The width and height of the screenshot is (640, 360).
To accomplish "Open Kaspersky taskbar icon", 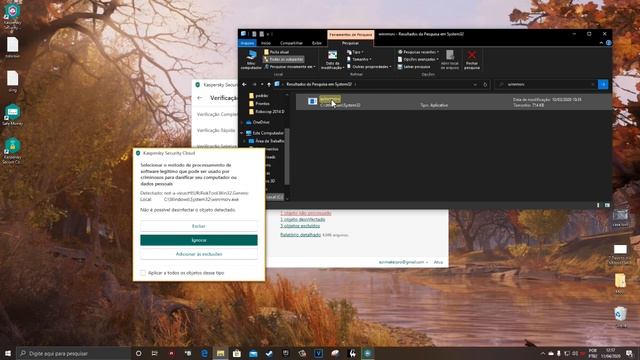I will (367, 353).
